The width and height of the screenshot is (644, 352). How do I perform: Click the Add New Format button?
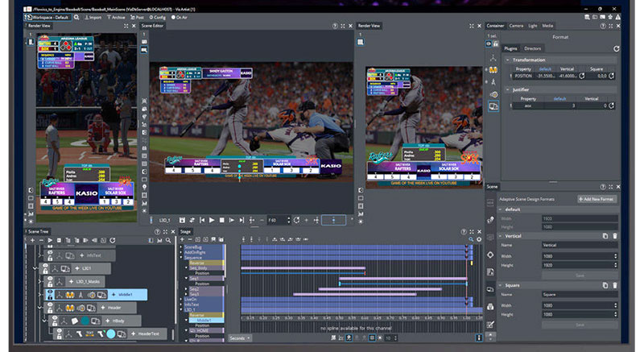coord(597,199)
